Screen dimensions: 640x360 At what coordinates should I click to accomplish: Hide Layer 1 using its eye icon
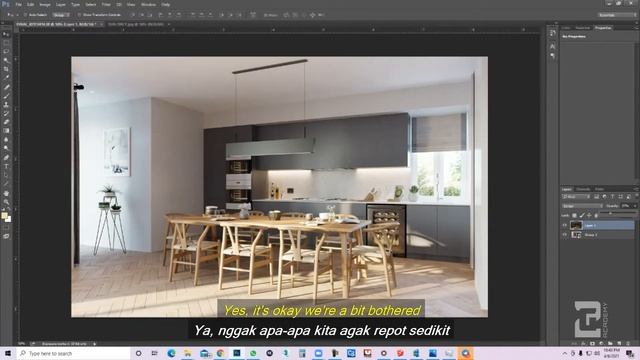click(565, 225)
